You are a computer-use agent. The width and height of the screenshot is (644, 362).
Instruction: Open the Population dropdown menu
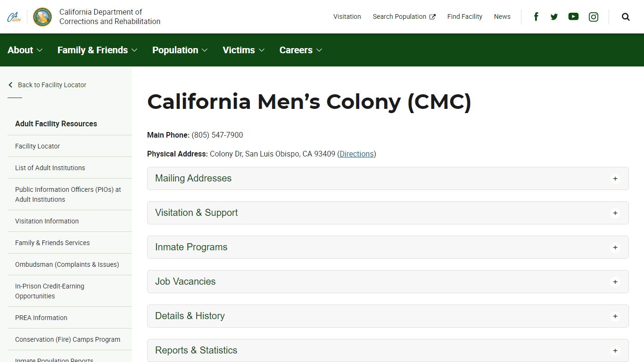tap(180, 50)
